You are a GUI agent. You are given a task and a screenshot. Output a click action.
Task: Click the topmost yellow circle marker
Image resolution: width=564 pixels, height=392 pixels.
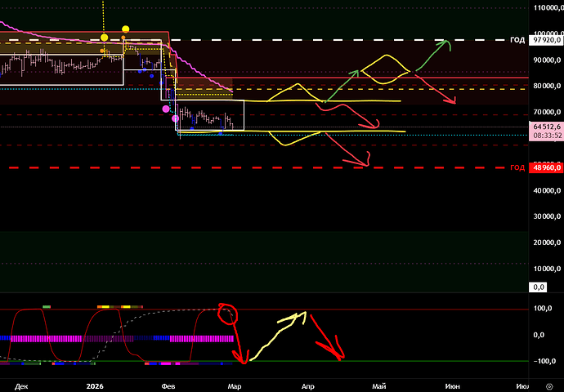(x=125, y=29)
